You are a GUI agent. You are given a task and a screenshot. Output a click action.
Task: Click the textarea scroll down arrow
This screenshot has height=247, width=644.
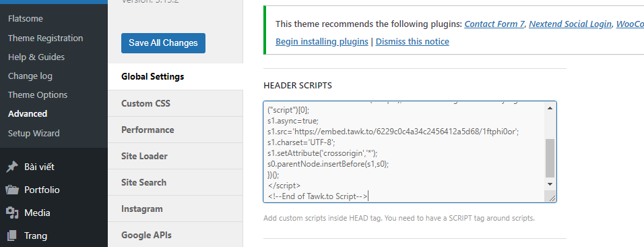pyautogui.click(x=550, y=184)
